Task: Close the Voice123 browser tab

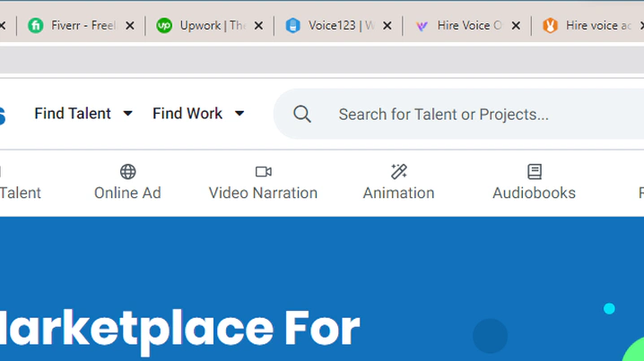Action: click(x=387, y=26)
